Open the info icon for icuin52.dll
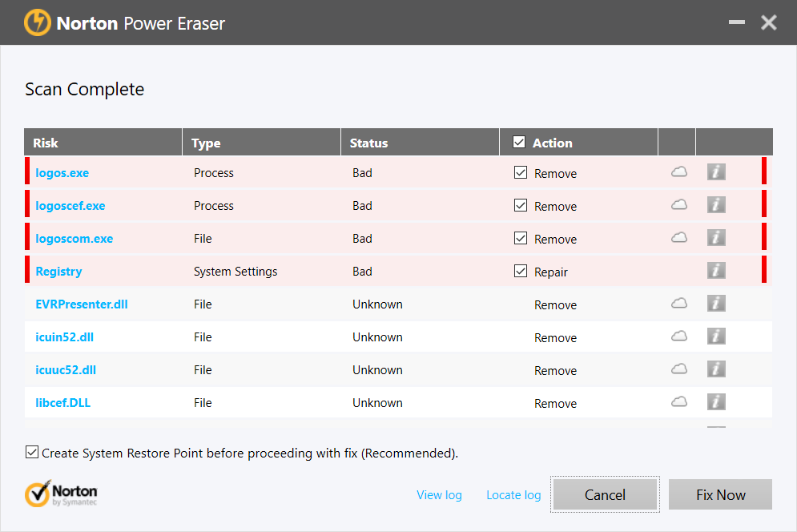Screen dimensions: 797x532 (x=715, y=336)
